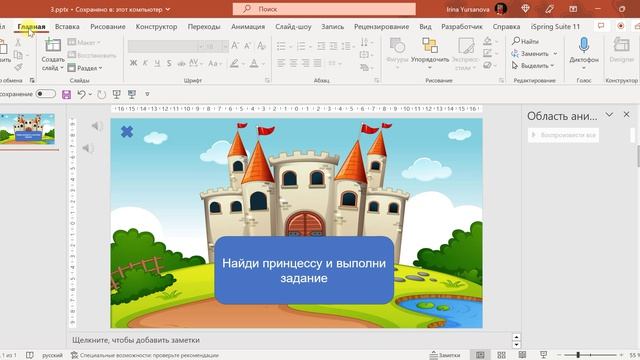Click in the Поиск search box
This screenshot has width=640, height=360.
tap(324, 9)
